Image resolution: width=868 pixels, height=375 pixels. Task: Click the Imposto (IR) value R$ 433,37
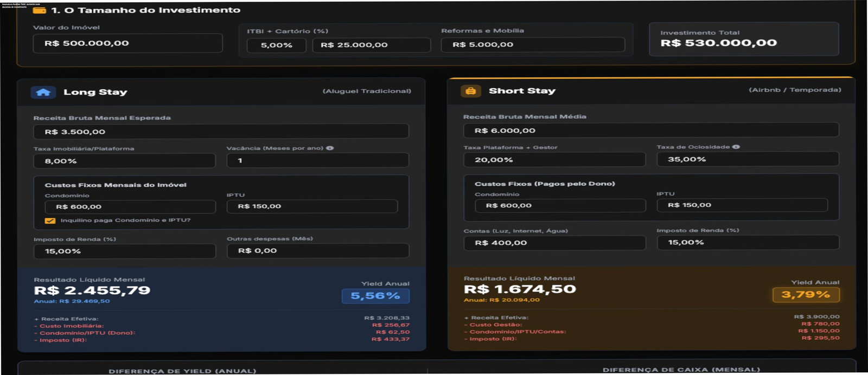point(391,339)
